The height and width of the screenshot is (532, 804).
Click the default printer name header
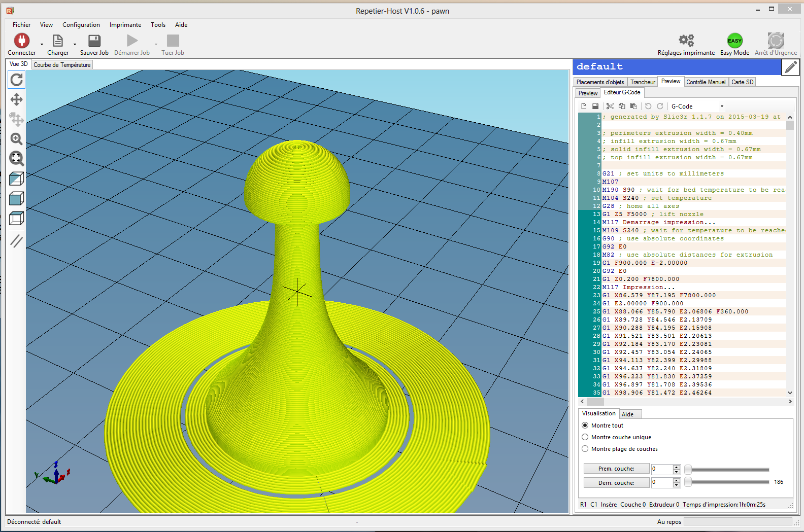[677, 67]
